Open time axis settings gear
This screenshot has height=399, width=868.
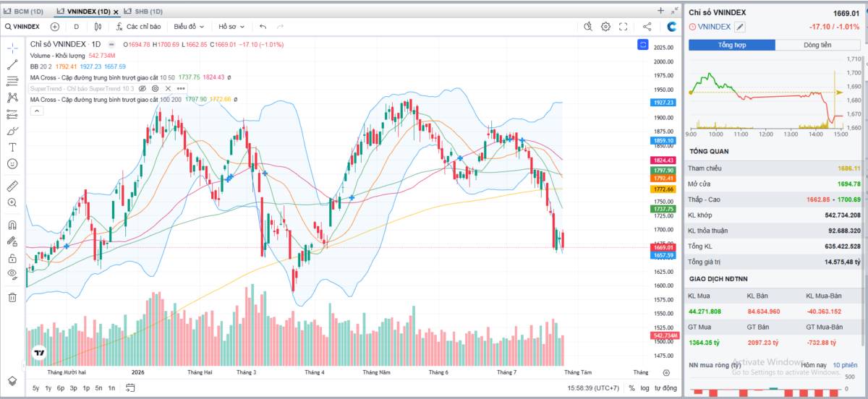point(666,373)
